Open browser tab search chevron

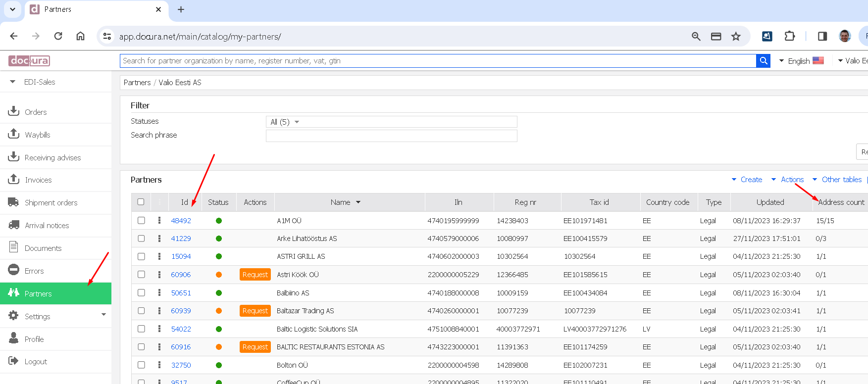tap(12, 9)
